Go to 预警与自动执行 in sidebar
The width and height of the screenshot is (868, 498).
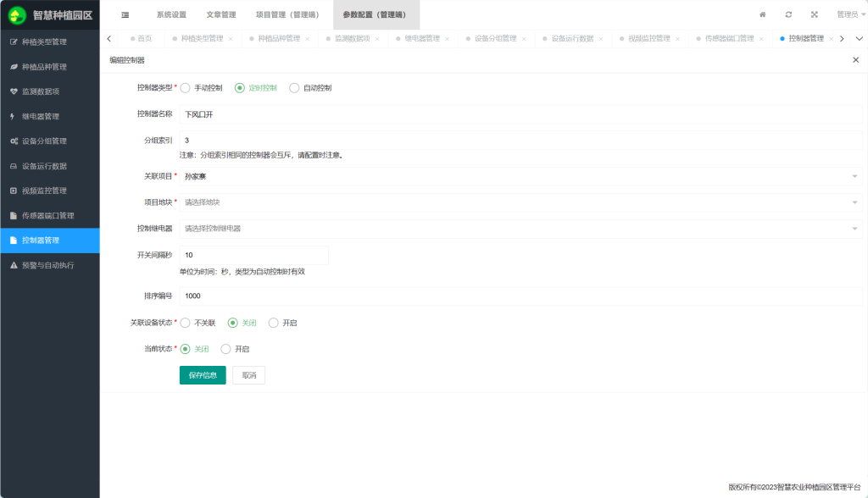pos(47,265)
